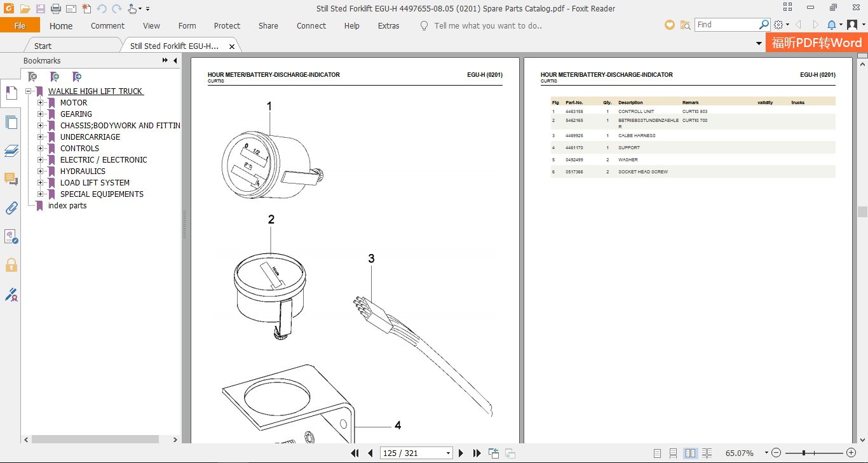Click the zoom in plus button
The height and width of the screenshot is (463, 868).
851,453
